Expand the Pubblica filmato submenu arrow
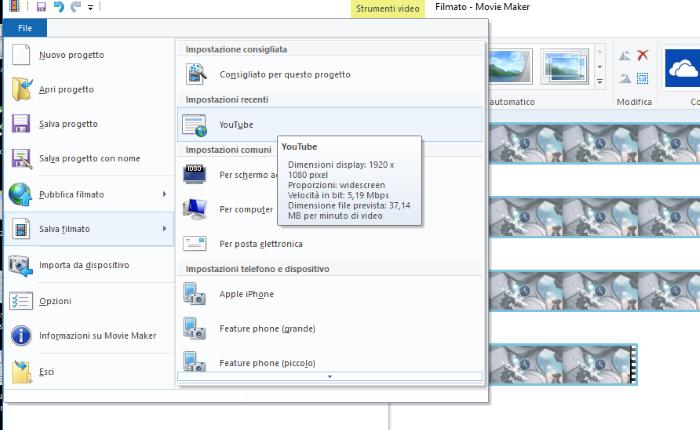 click(164, 194)
